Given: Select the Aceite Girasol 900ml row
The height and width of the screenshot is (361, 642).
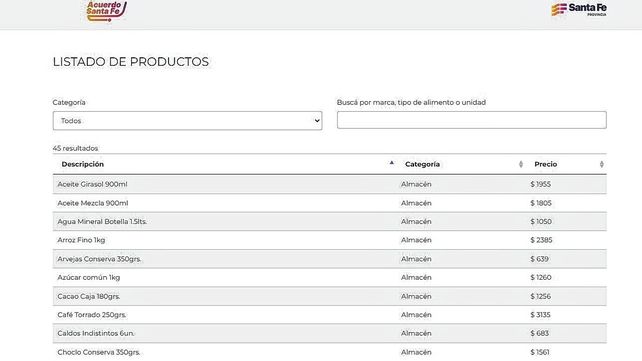Looking at the screenshot, I should 330,184.
